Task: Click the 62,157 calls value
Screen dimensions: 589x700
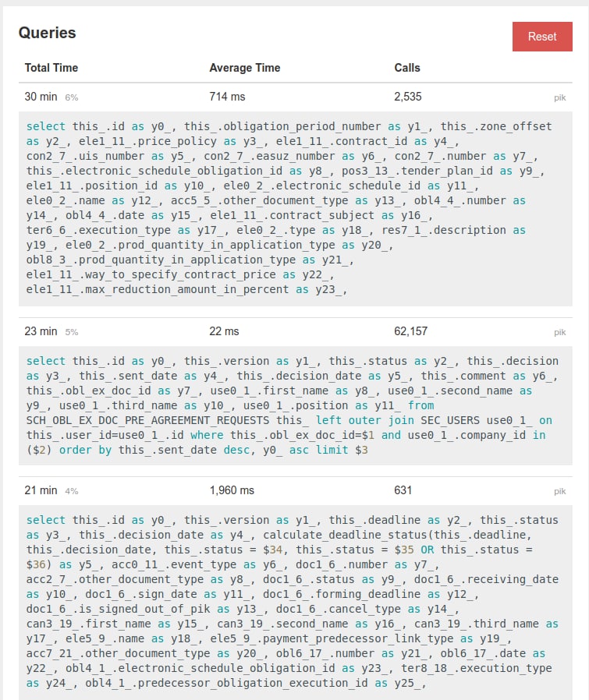Action: point(410,332)
